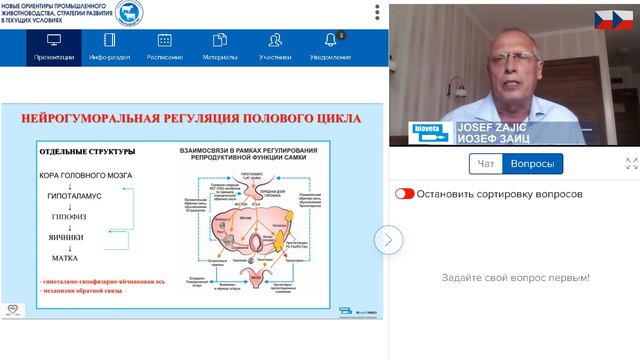
Task: Click the conference title text at top
Action: point(56,13)
